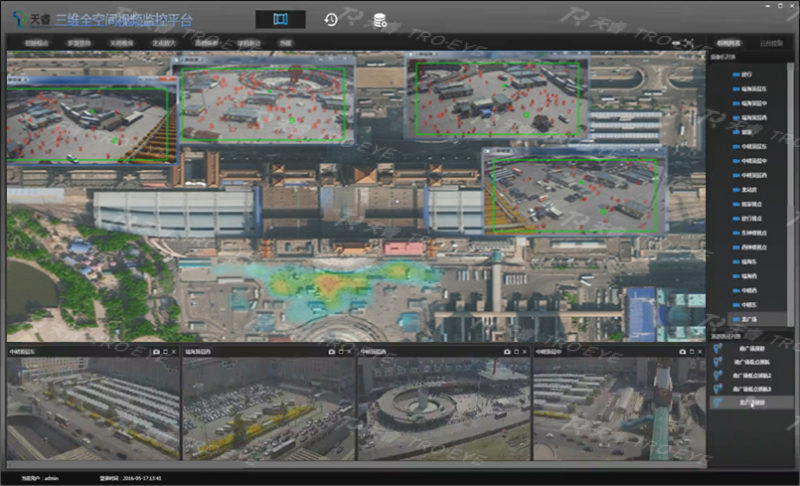
Task: Click the last item in the dark toolbar menu
Action: [x=287, y=44]
